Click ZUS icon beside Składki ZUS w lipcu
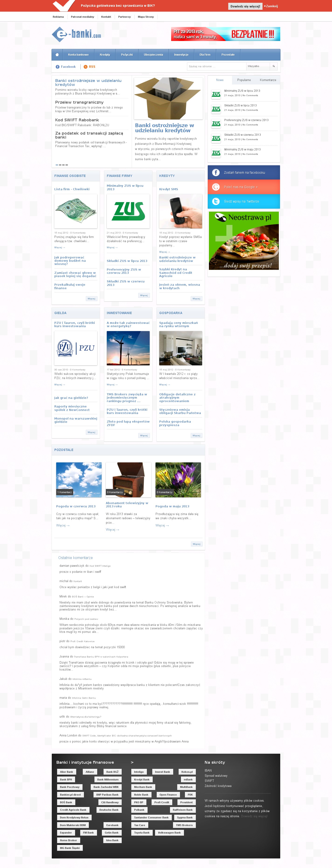The height and width of the screenshot is (868, 332). (216, 109)
